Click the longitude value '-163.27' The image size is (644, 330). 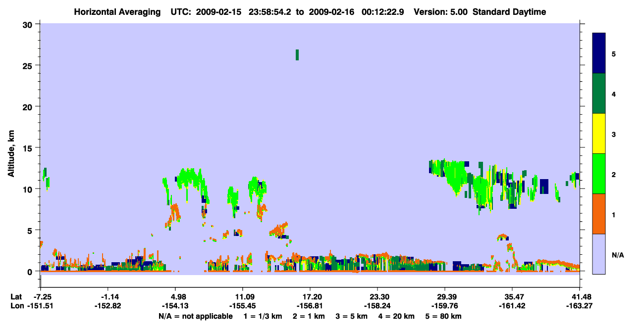pos(580,306)
